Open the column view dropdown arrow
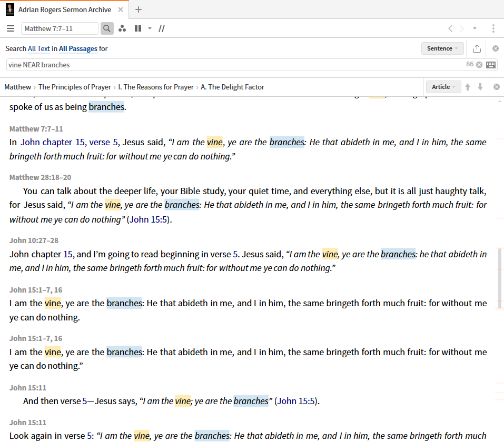The height and width of the screenshot is (442, 504). click(150, 28)
